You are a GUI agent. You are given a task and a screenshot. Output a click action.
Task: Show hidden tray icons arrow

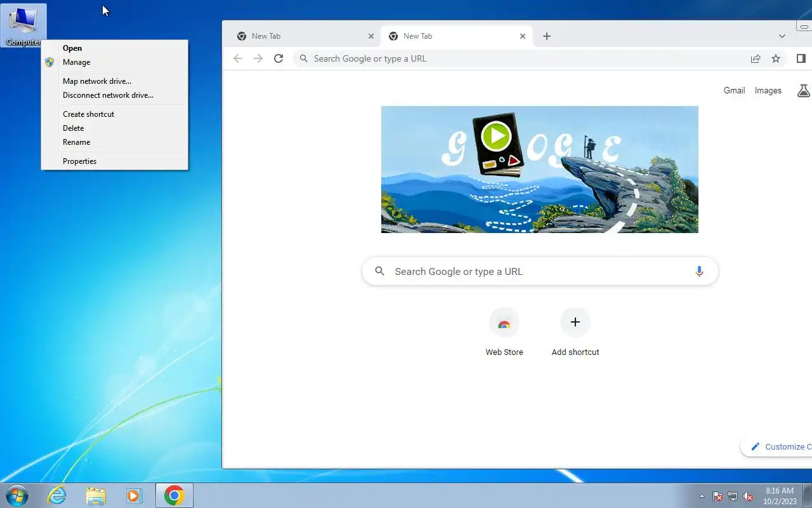click(x=702, y=496)
